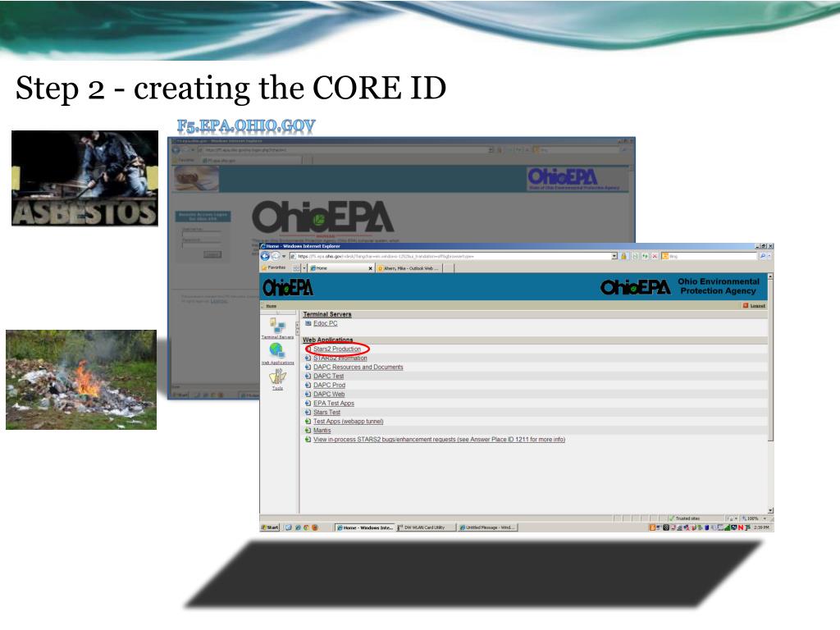The image size is (840, 630).
Task: Click the browser Forward button
Action: point(276,256)
